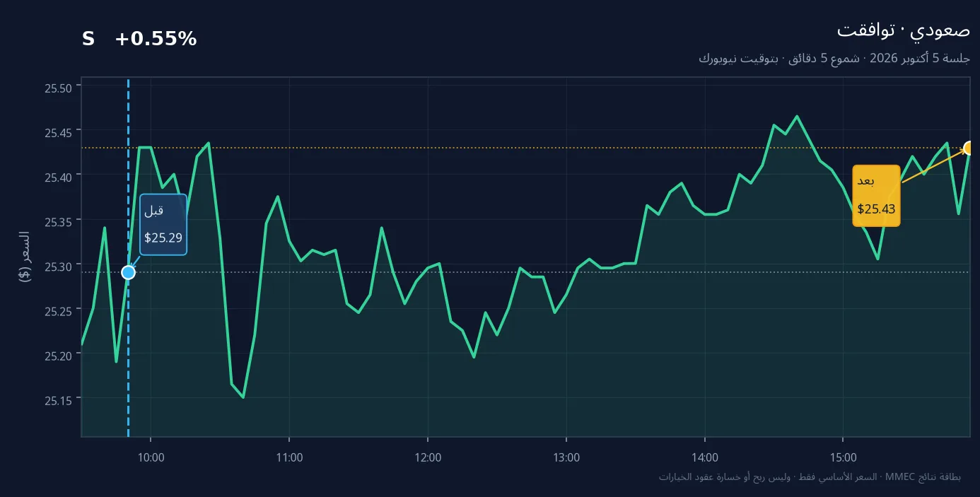Click the blue 'قبل' price marker dot

128,272
